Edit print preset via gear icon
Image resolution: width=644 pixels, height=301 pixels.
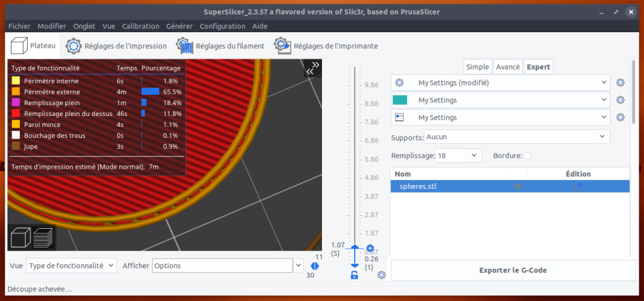621,83
